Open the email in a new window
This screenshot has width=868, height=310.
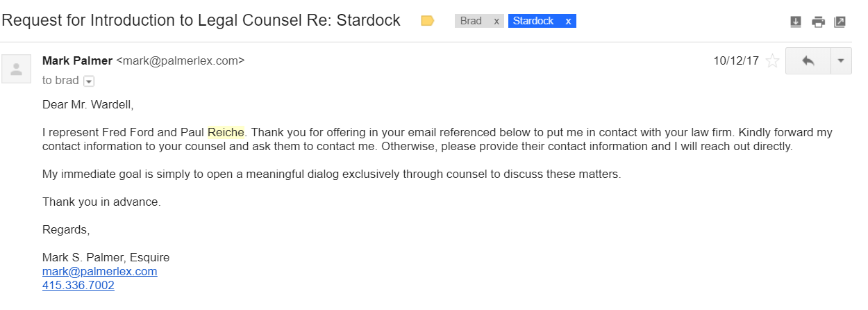(840, 22)
